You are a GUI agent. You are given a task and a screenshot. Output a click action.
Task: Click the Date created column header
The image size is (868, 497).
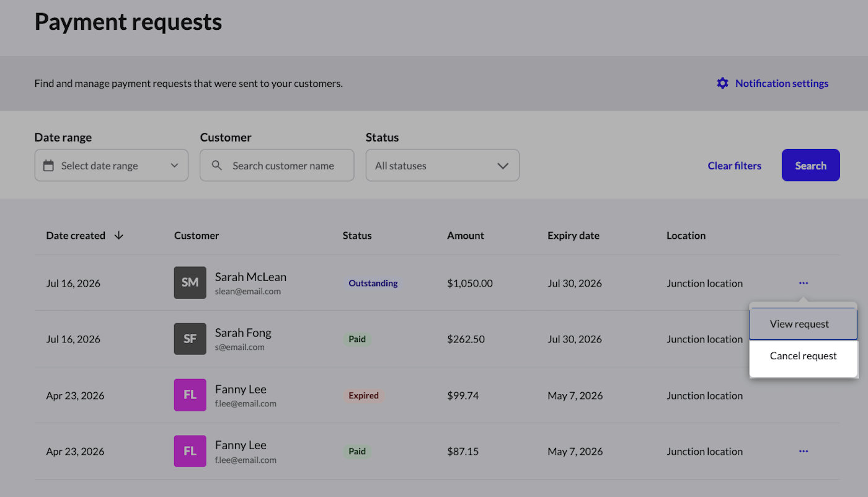click(x=76, y=236)
